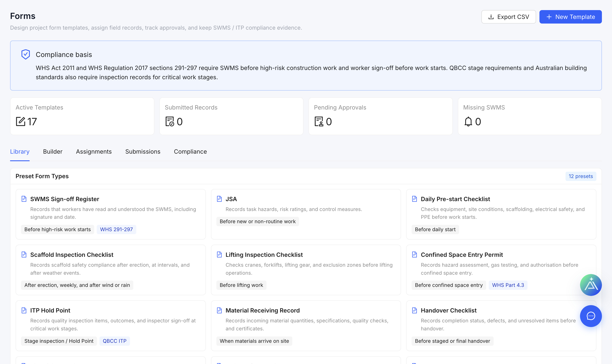Image resolution: width=612 pixels, height=364 pixels.
Task: Click the SWMS Sign-off Register file icon
Action: [24, 199]
